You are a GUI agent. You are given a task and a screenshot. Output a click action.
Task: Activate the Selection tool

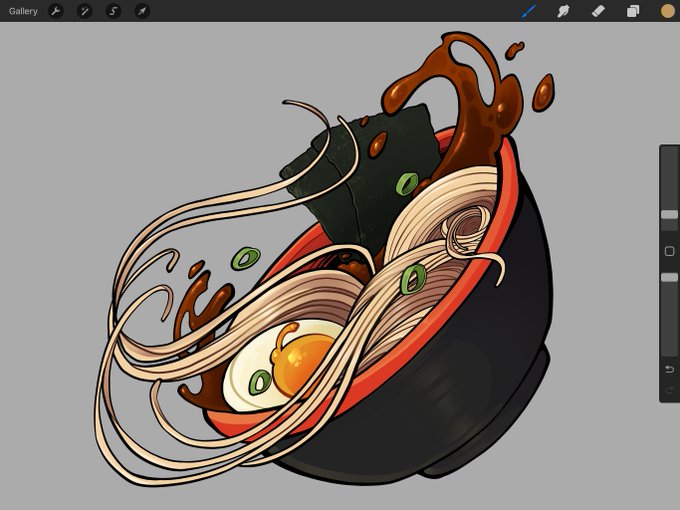coord(113,11)
